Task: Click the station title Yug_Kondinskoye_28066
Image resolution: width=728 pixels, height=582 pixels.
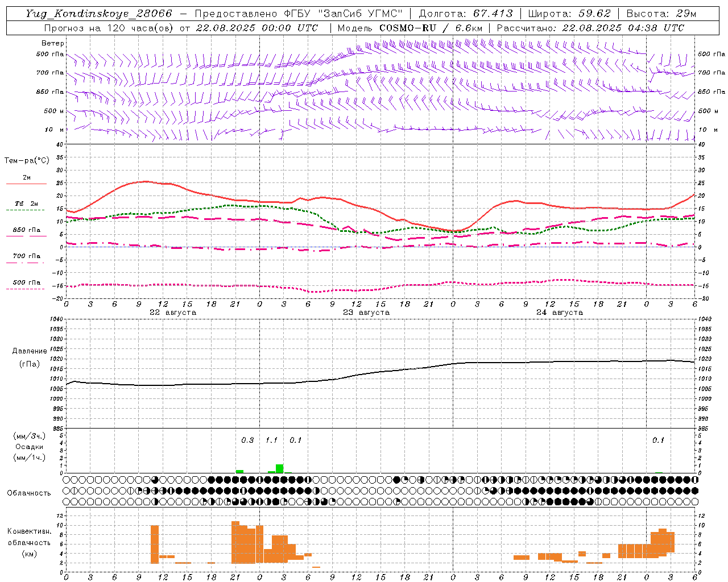Action: click(99, 14)
